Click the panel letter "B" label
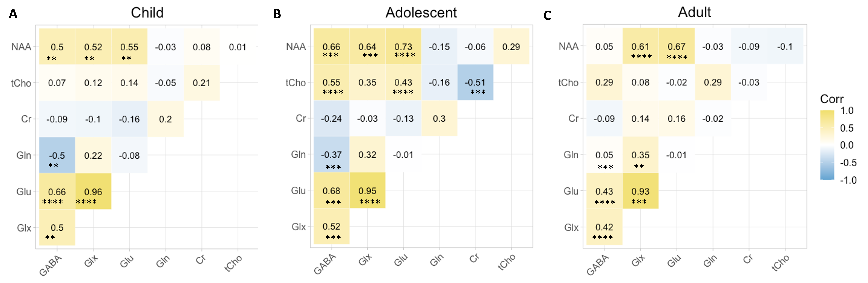 click(277, 14)
